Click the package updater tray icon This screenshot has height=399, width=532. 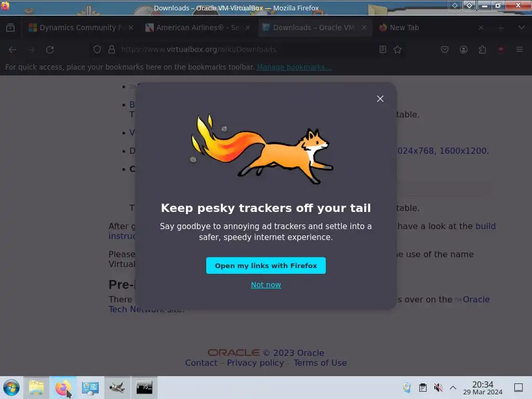(x=407, y=388)
